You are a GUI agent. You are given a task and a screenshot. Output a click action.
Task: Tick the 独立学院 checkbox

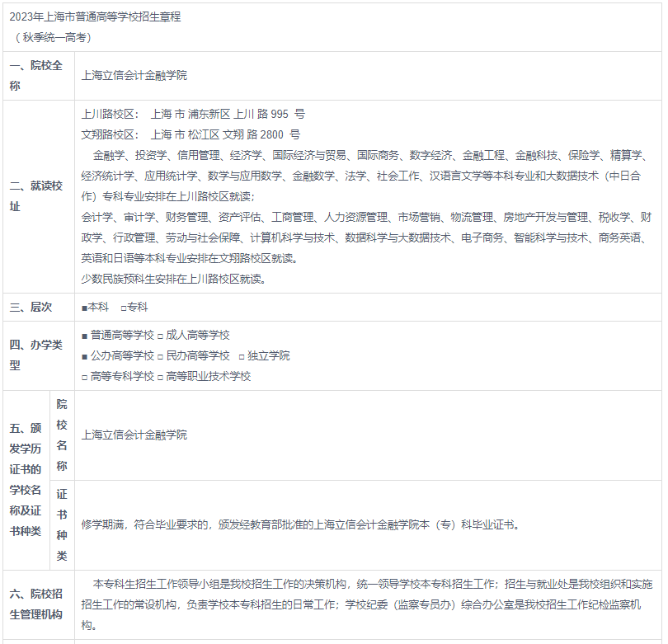(x=242, y=356)
